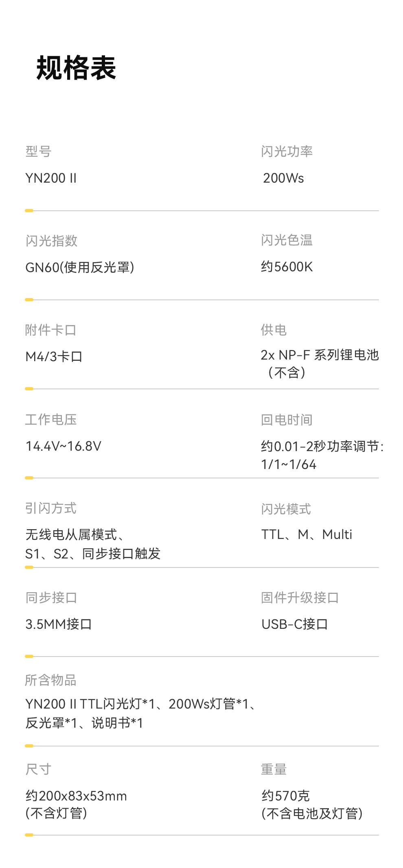This screenshot has width=403, height=868.
Task: Select the 14.4V~16.8V voltage value
Action: coord(63,446)
